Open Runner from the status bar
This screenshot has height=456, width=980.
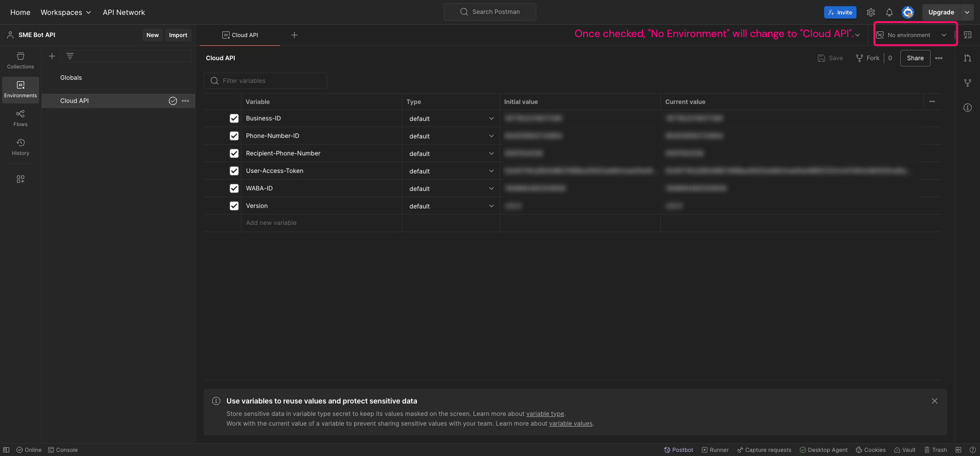[x=715, y=450]
